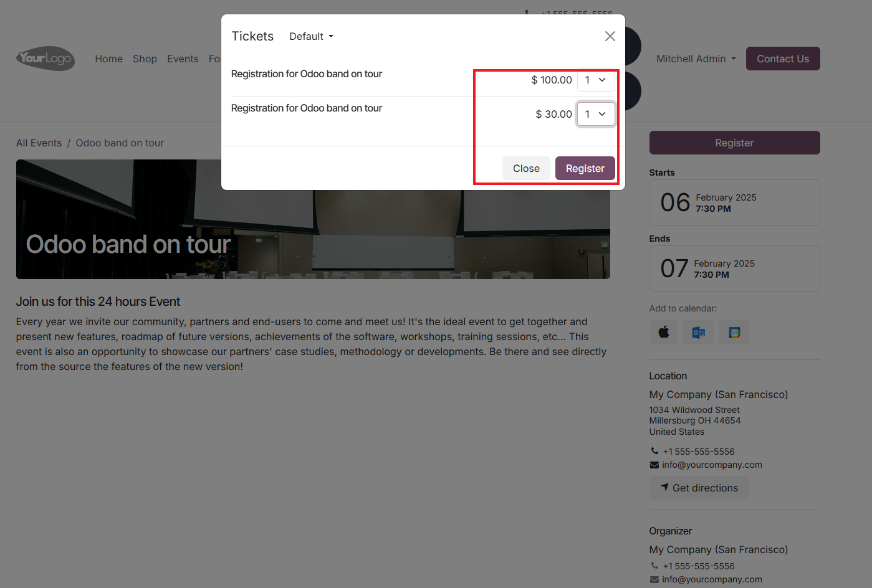Screen dimensions: 872x588
Task: Click the Get directions arrow icon
Action: point(665,487)
